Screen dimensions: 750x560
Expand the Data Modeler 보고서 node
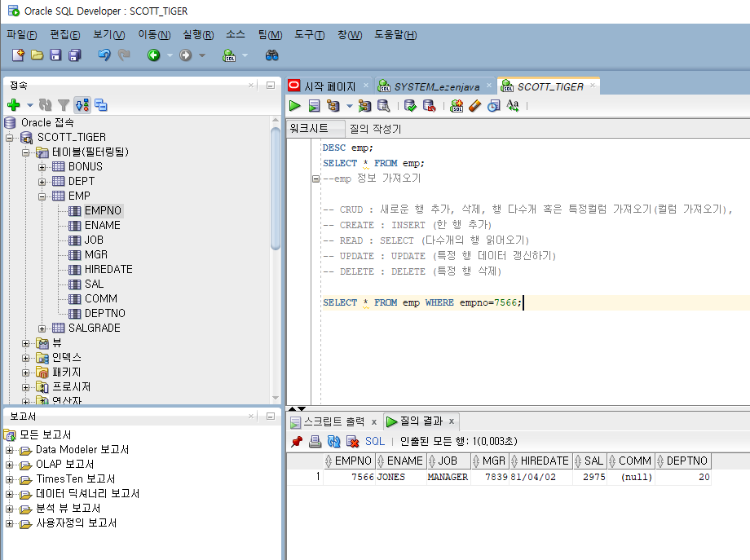(x=9, y=450)
